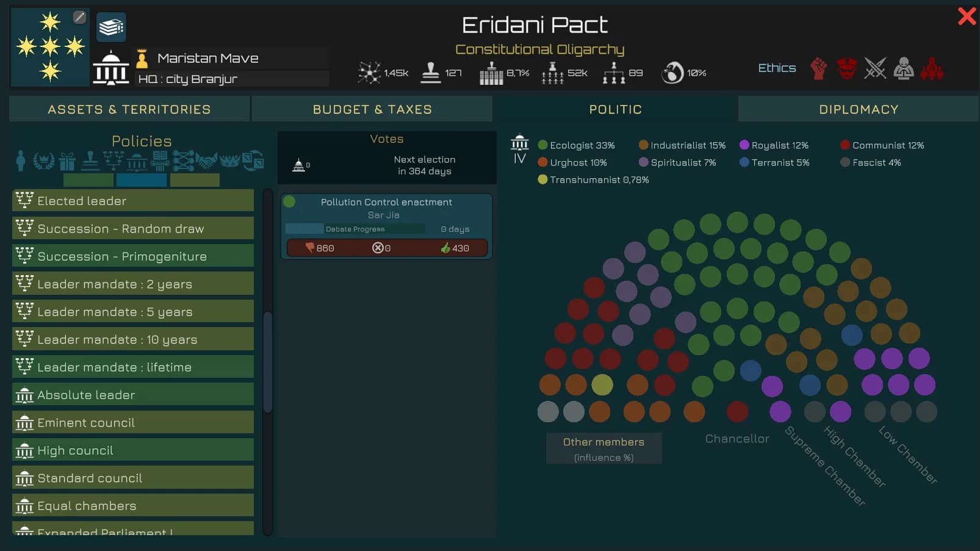
Task: Click the hierarchy icon showing 89
Action: click(614, 73)
